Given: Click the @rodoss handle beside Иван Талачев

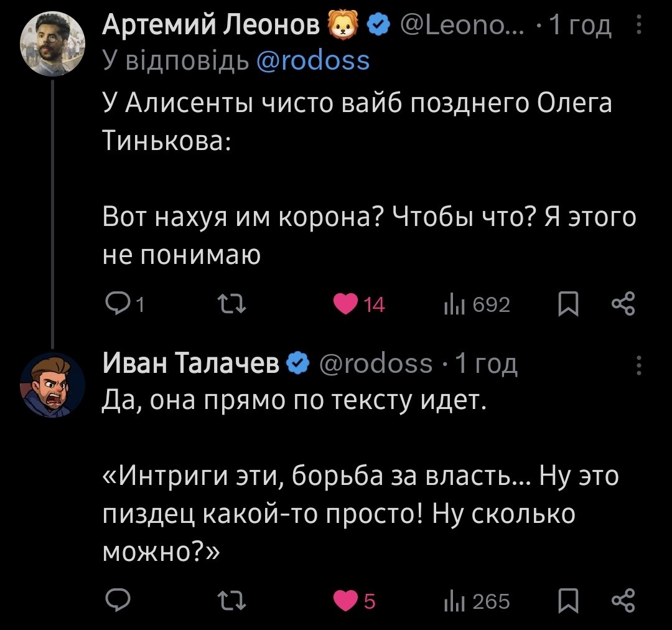Looking at the screenshot, I should [375, 364].
